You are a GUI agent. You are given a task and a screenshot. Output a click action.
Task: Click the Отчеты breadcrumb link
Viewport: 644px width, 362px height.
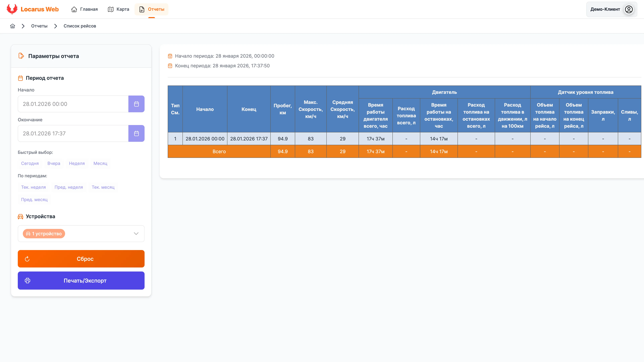39,26
